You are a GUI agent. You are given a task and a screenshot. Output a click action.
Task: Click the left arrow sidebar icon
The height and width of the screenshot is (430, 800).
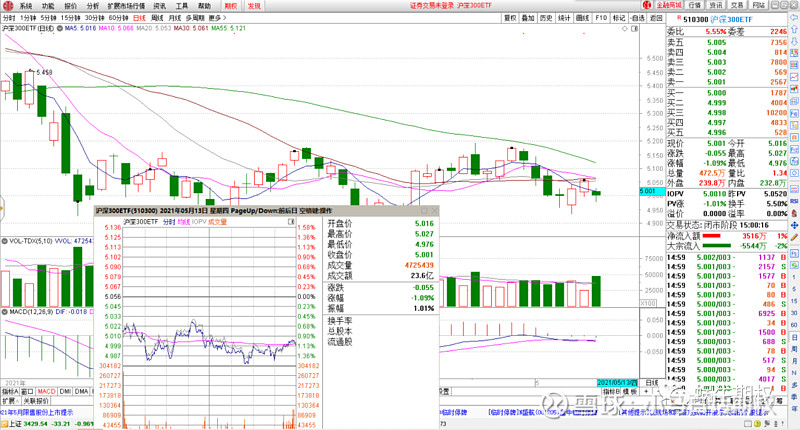[794, 18]
